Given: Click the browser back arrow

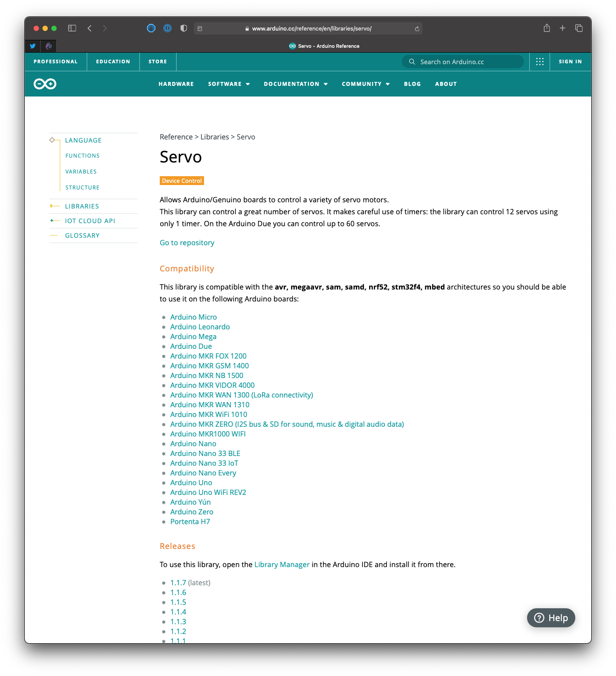Looking at the screenshot, I should click(89, 28).
